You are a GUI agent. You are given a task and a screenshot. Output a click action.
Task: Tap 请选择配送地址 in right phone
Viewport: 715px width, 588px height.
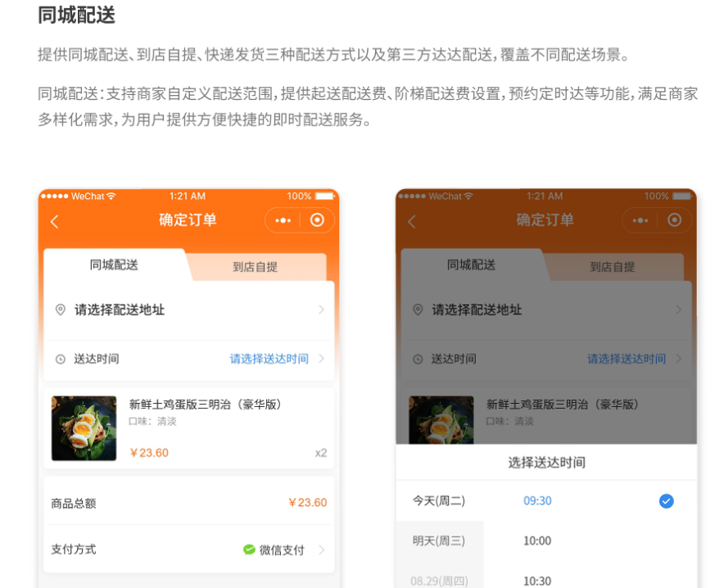tap(477, 310)
